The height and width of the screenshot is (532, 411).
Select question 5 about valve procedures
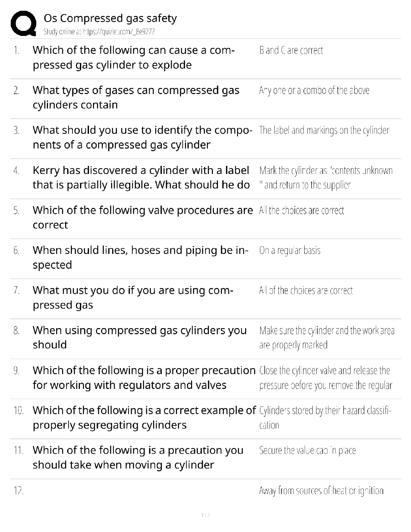click(x=142, y=217)
